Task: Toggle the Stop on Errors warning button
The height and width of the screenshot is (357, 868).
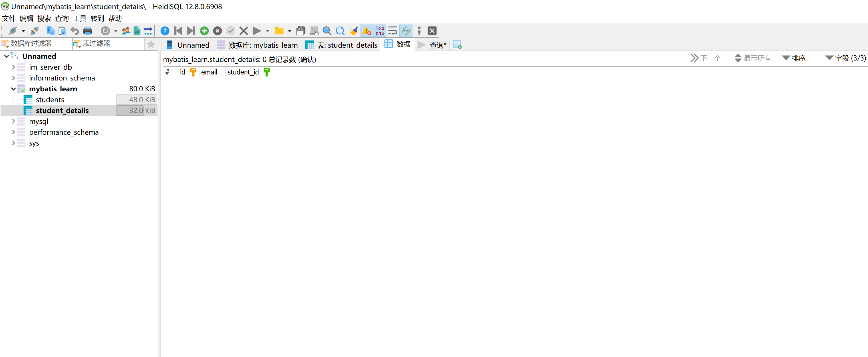Action: (x=366, y=31)
